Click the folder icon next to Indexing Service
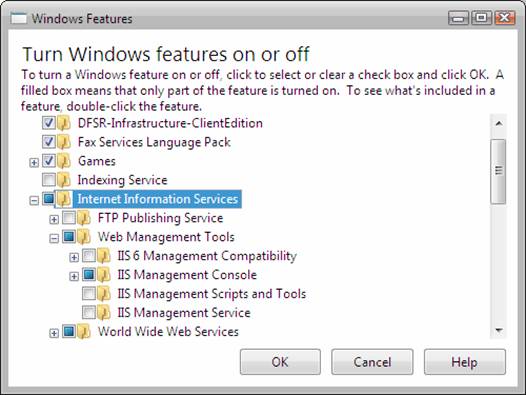 63,180
